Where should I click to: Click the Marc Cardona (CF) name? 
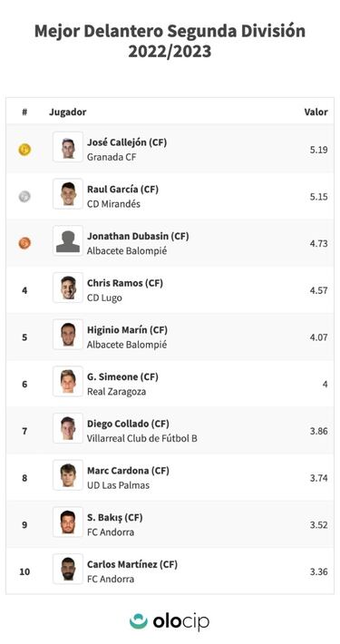[128, 470]
